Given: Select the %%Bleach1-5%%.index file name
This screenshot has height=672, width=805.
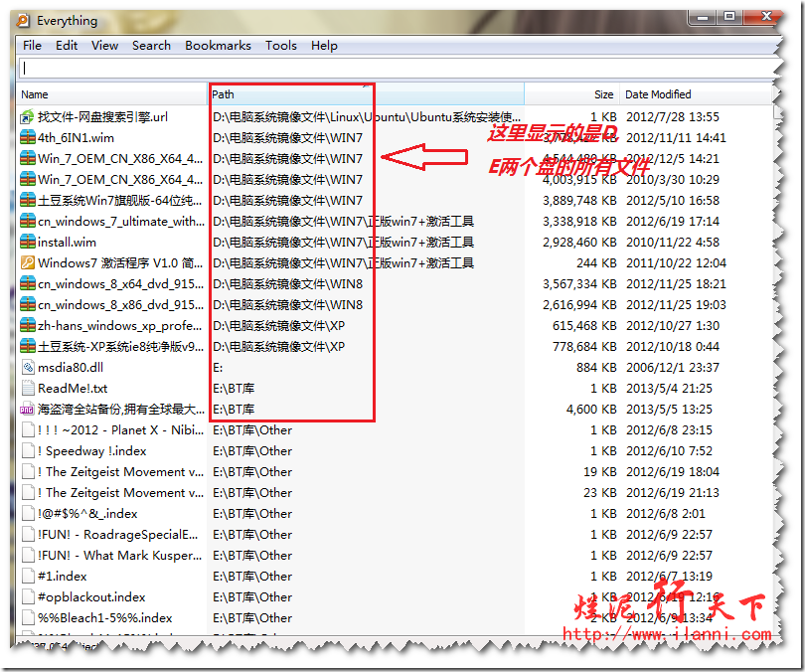Looking at the screenshot, I should [x=104, y=618].
